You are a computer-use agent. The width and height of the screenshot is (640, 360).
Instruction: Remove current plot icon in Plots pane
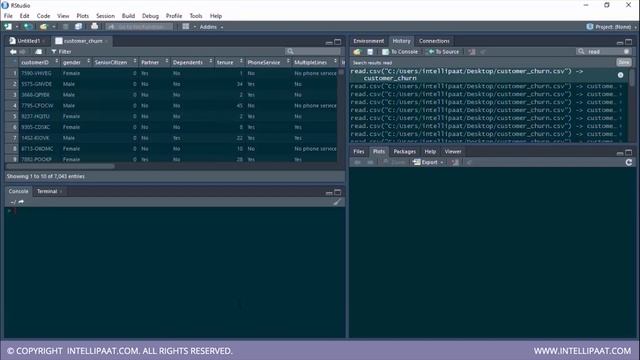click(x=455, y=162)
